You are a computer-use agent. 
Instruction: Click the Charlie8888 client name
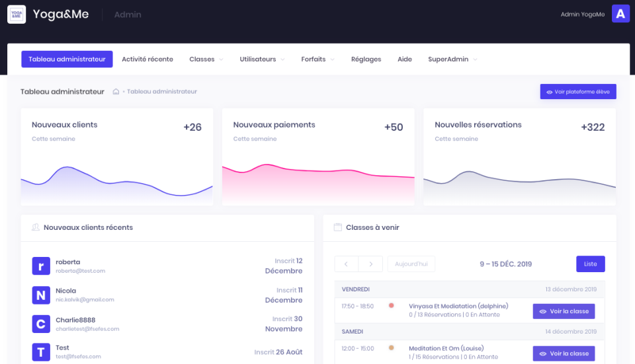click(x=75, y=320)
